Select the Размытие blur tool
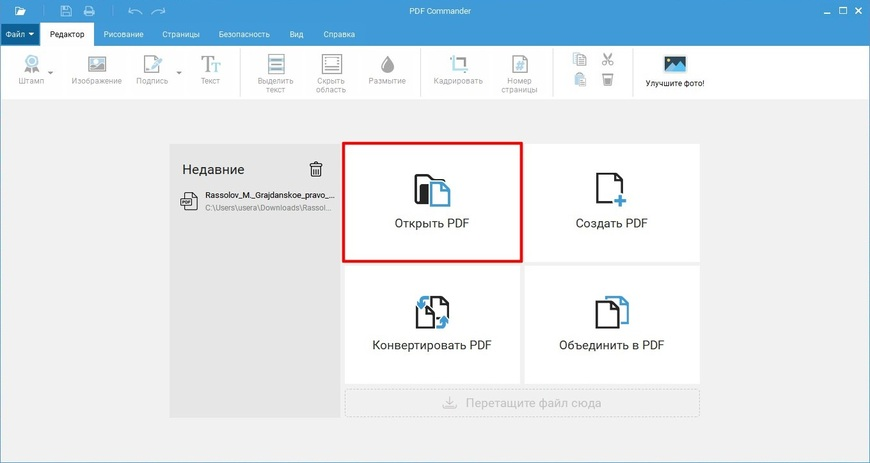 pos(387,70)
